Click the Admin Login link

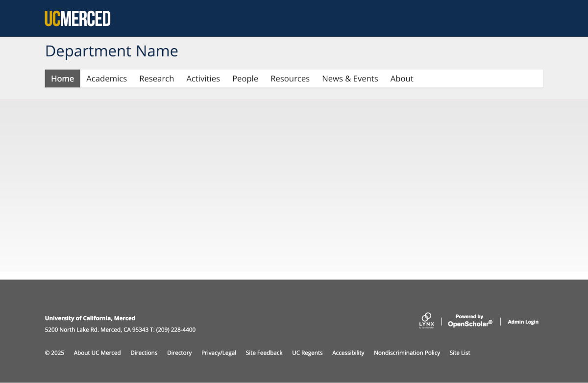(x=523, y=322)
